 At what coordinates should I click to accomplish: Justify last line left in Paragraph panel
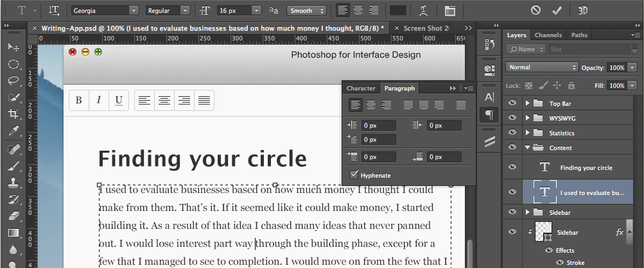pos(408,105)
